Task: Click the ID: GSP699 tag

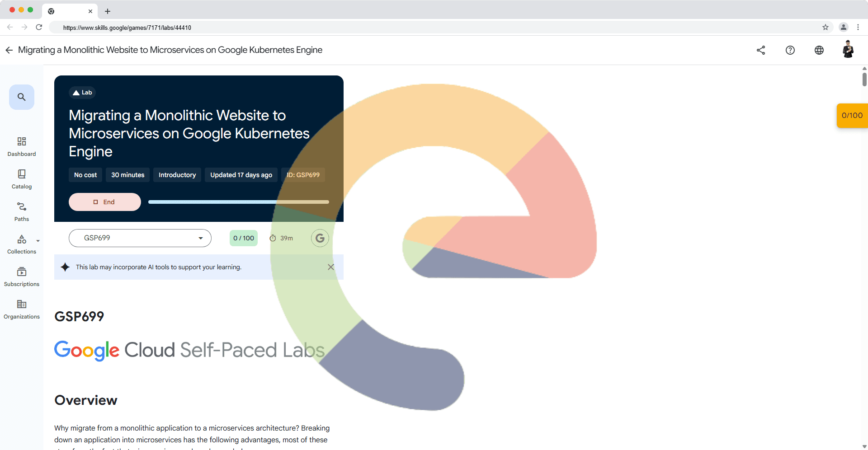Action: click(x=303, y=175)
